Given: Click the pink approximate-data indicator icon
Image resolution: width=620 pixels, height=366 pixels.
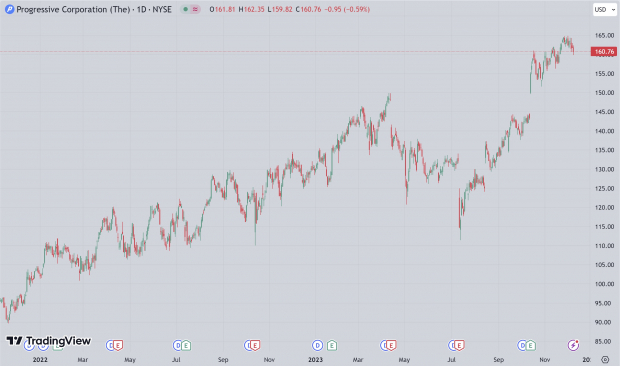Looking at the screenshot, I should [195, 9].
